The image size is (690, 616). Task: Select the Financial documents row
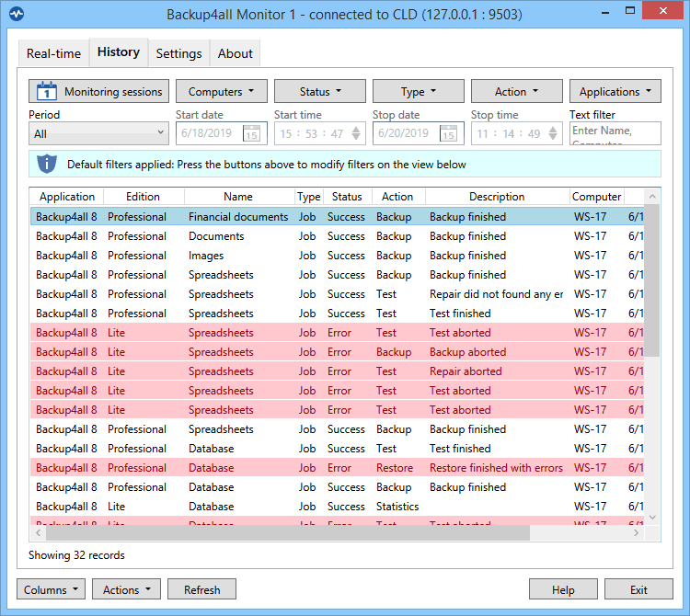point(337,217)
